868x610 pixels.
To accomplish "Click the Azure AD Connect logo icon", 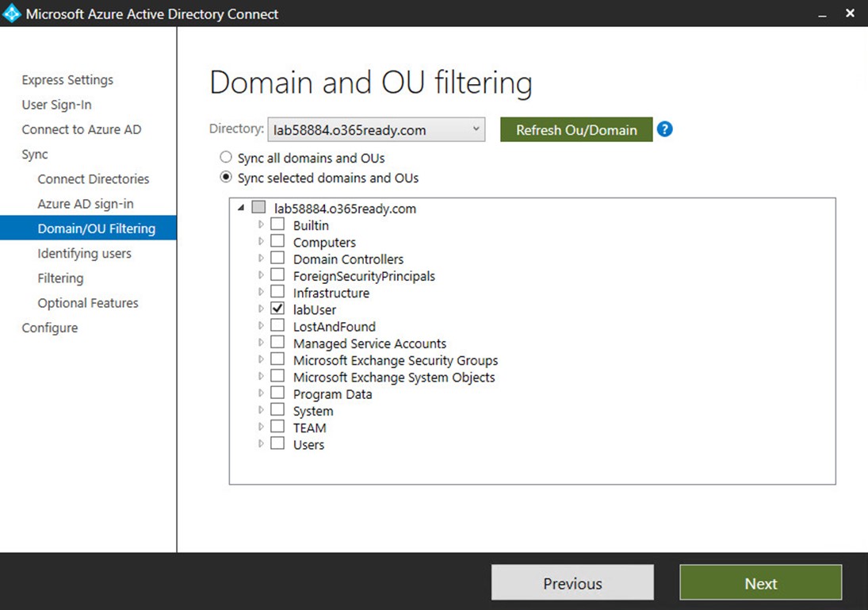I will click(x=12, y=13).
